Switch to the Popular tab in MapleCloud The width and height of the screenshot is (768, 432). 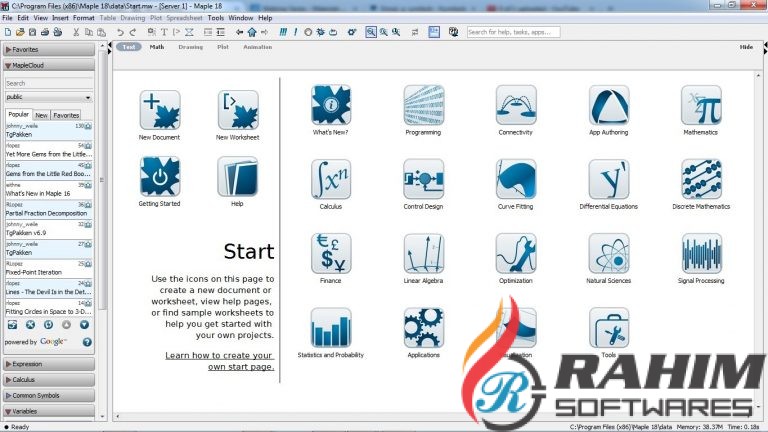(19, 114)
